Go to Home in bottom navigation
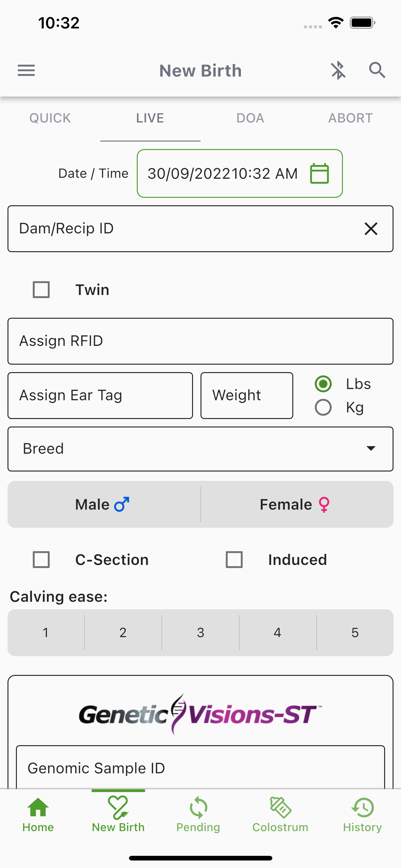401x868 pixels. pos(38,815)
